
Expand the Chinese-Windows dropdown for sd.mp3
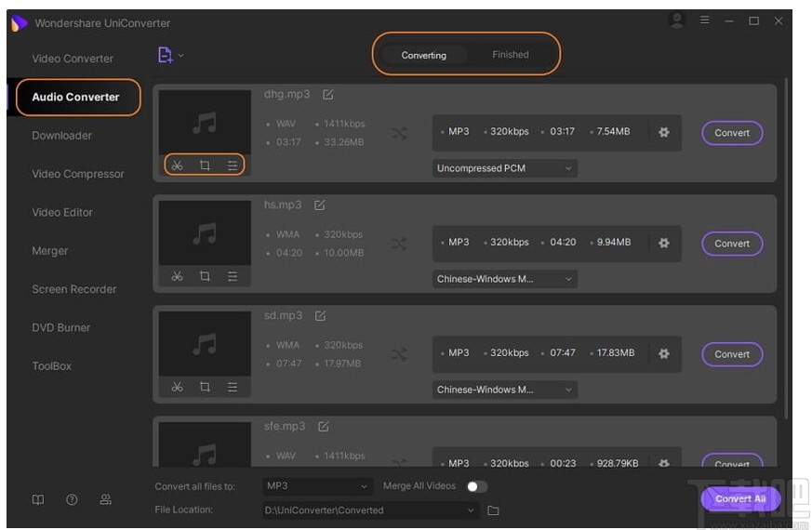[505, 390]
